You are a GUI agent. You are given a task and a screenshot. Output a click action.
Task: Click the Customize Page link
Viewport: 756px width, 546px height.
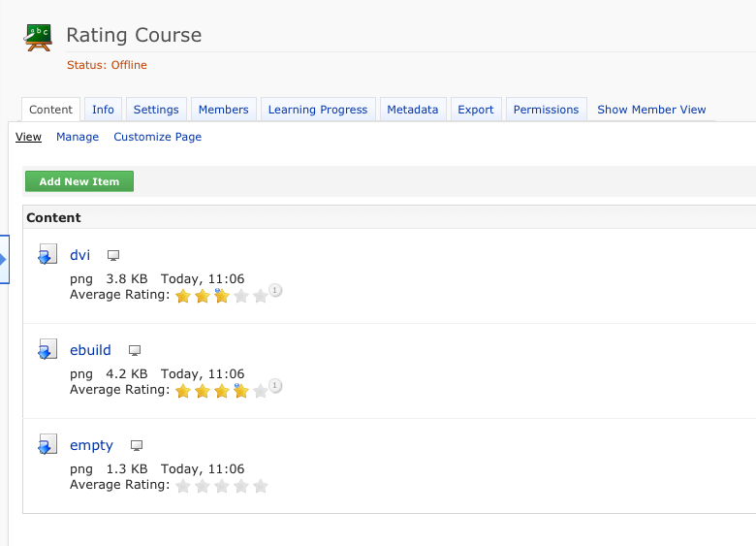point(157,137)
